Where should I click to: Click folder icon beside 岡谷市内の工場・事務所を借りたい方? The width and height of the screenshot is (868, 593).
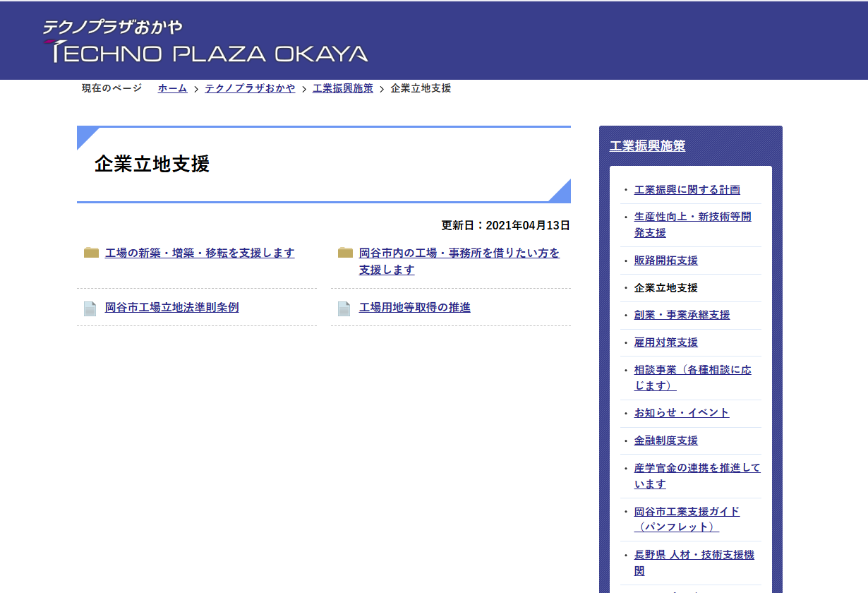click(x=345, y=253)
